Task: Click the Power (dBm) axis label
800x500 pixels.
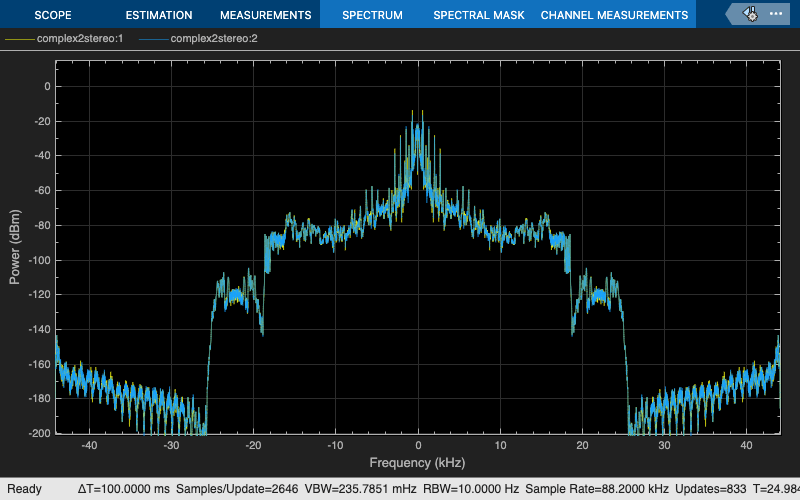Action: (x=15, y=247)
